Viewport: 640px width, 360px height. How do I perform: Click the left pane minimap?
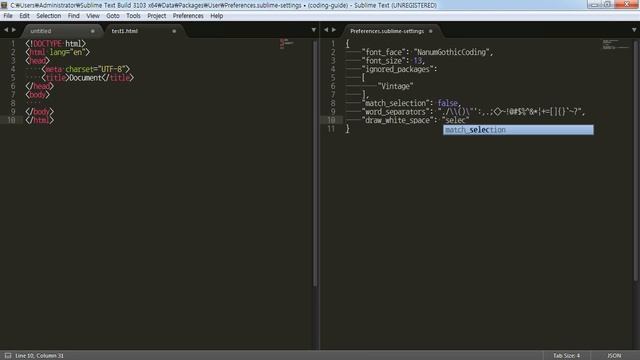point(287,44)
